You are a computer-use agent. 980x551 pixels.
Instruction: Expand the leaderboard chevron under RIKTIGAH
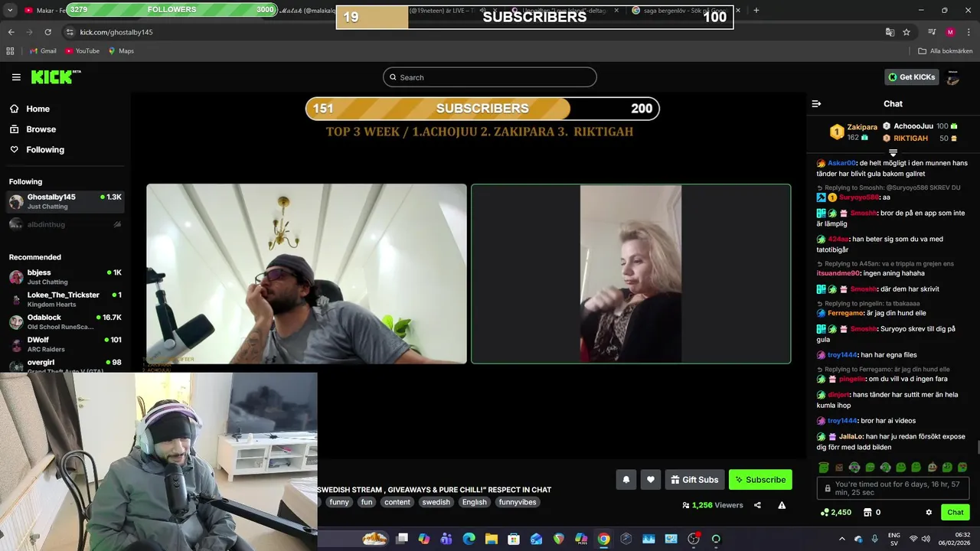(x=893, y=153)
